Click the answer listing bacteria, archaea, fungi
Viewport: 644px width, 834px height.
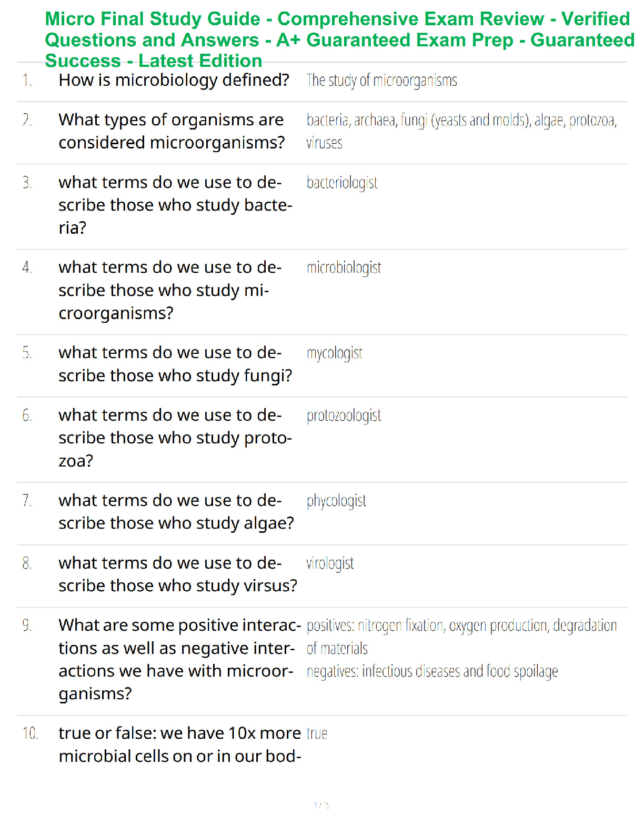click(x=461, y=132)
